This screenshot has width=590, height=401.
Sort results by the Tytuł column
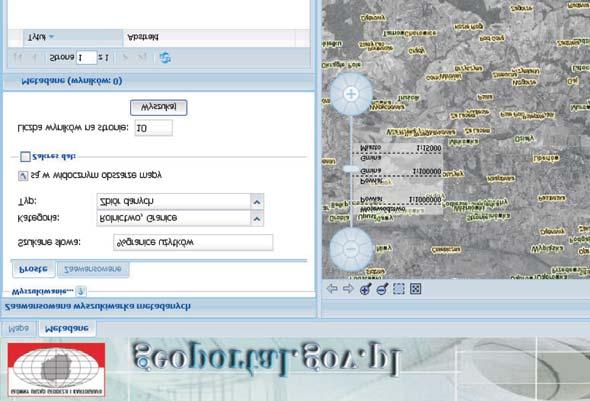[x=72, y=37]
